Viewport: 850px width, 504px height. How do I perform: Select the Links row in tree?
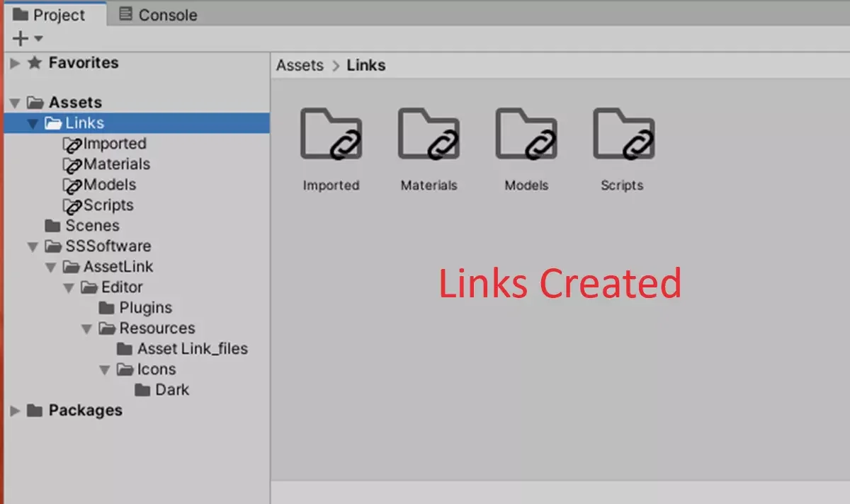point(137,123)
